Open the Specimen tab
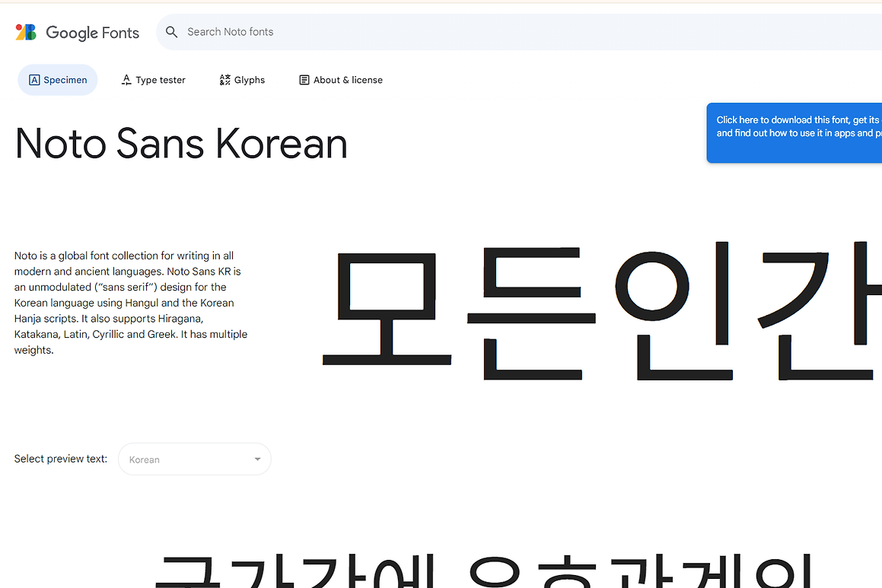The width and height of the screenshot is (882, 588). [x=57, y=80]
